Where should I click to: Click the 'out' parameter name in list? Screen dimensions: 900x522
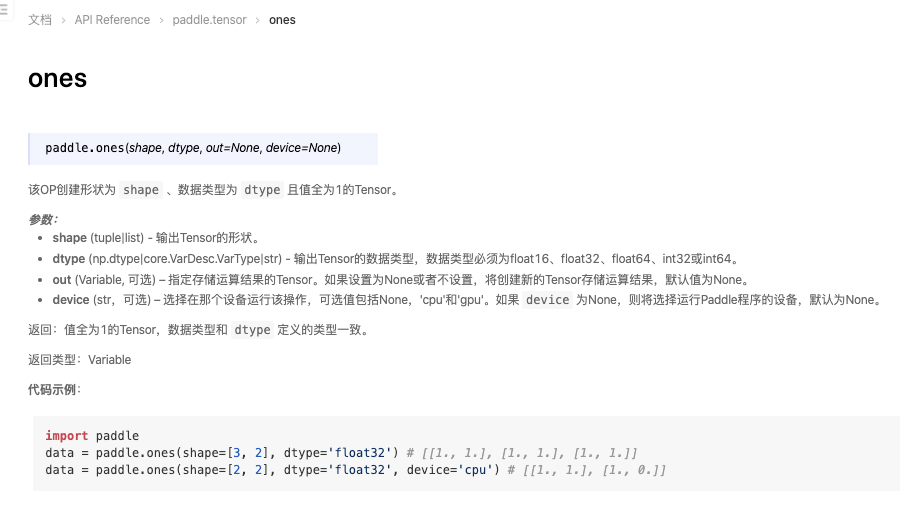[x=61, y=280]
